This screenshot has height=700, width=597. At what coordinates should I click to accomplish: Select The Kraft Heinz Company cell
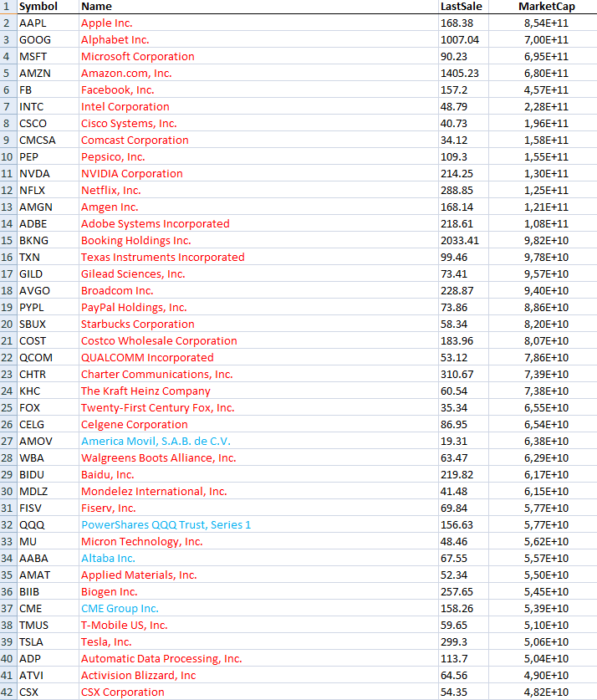[259, 391]
